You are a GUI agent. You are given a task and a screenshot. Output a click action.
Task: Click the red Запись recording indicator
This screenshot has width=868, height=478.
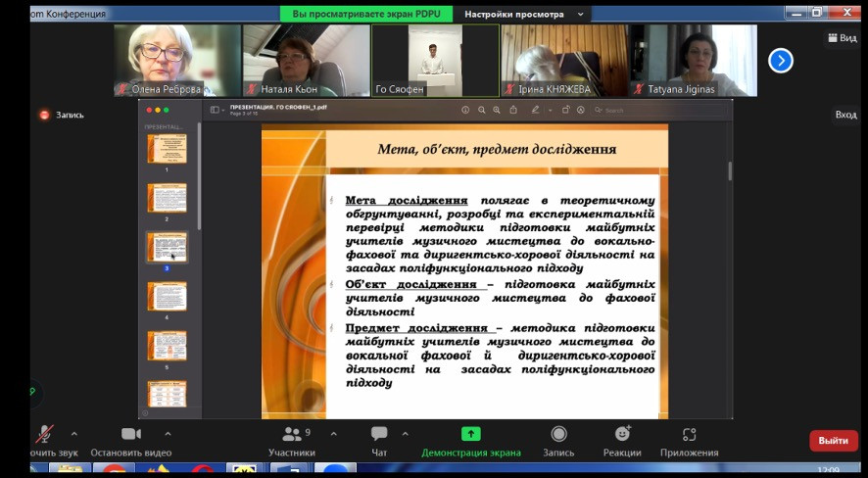61,115
